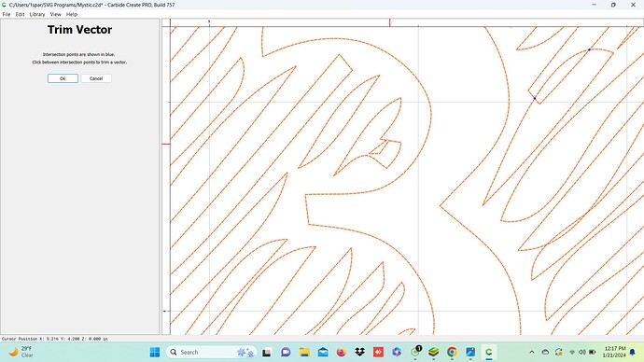Screen dimensions: 644x362
Task: Open Photos app from taskbar
Action: click(x=470, y=352)
